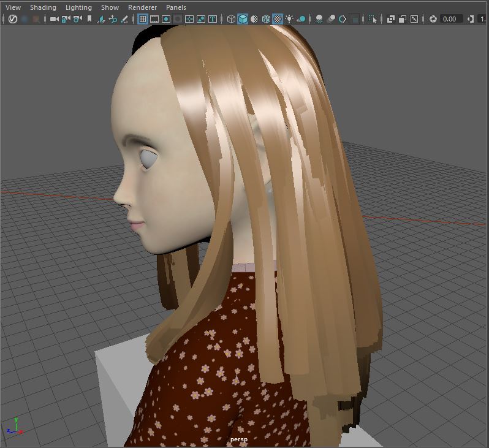Switch to Wireframe display mode
The image size is (489, 448).
[231, 19]
